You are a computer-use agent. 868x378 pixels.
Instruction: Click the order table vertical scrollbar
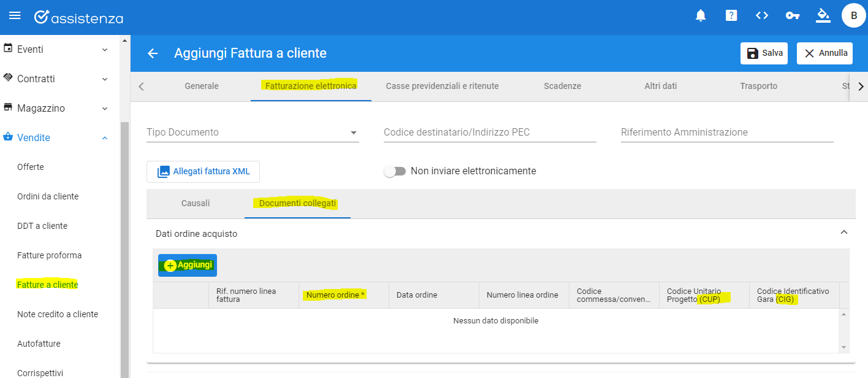(844, 331)
